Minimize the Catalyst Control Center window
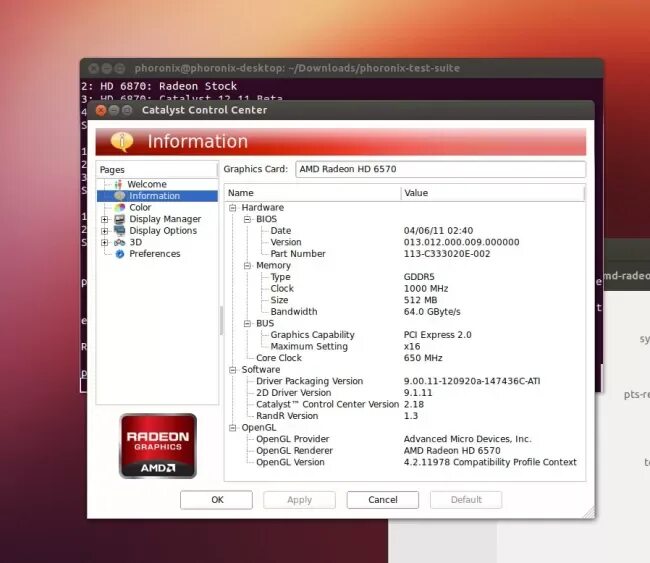The image size is (650, 563). coord(114,110)
